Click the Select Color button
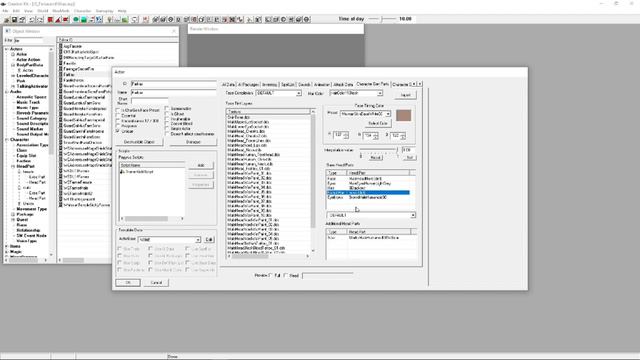640x360 pixels. (378, 124)
